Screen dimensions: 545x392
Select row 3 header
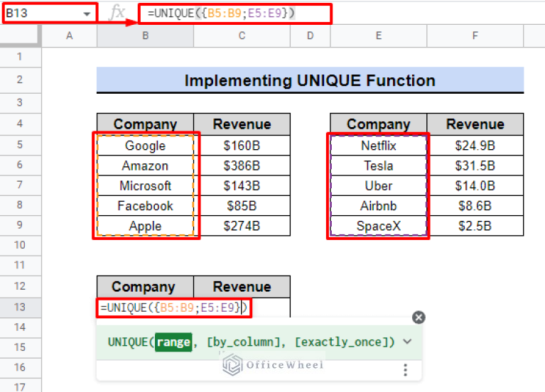click(20, 102)
